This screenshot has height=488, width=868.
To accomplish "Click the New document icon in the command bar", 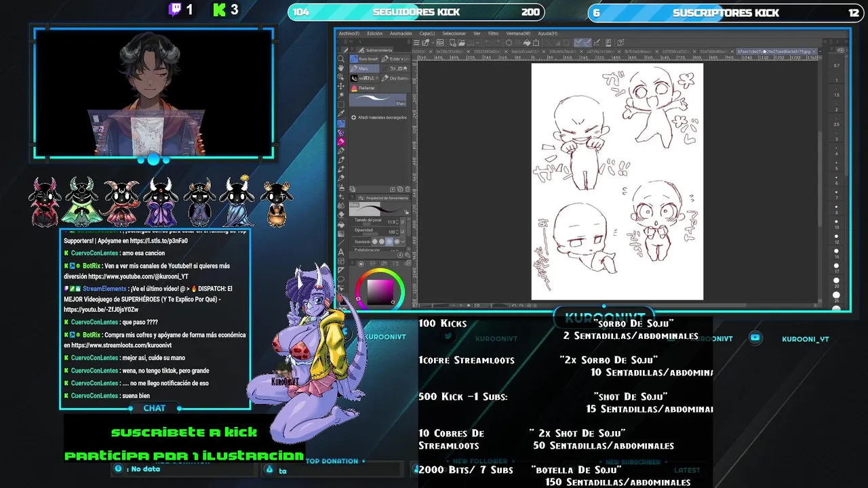I will (453, 43).
